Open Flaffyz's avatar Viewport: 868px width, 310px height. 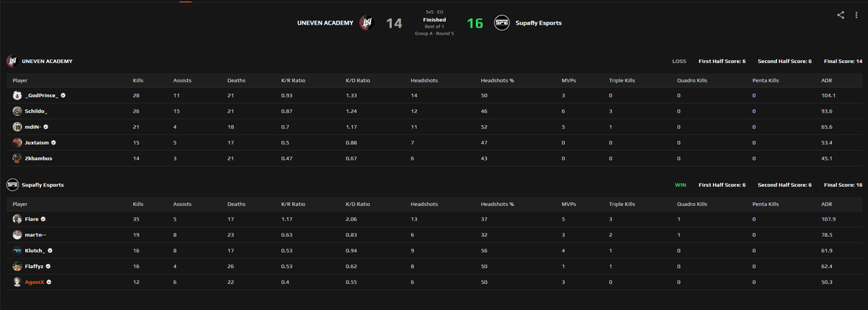(x=17, y=267)
